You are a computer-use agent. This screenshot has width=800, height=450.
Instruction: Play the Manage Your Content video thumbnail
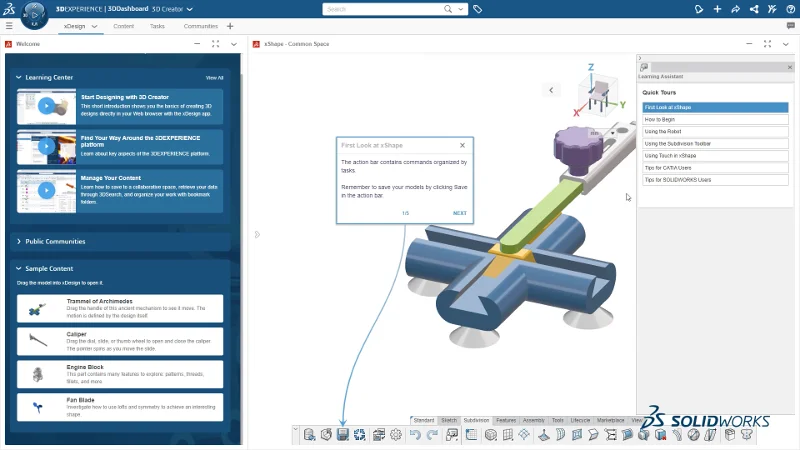pyautogui.click(x=45, y=188)
